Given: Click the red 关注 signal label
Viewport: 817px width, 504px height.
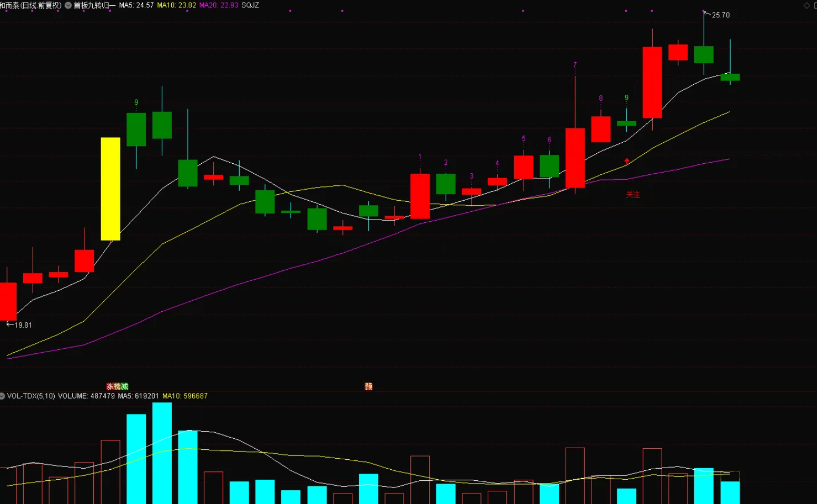Looking at the screenshot, I should [633, 195].
